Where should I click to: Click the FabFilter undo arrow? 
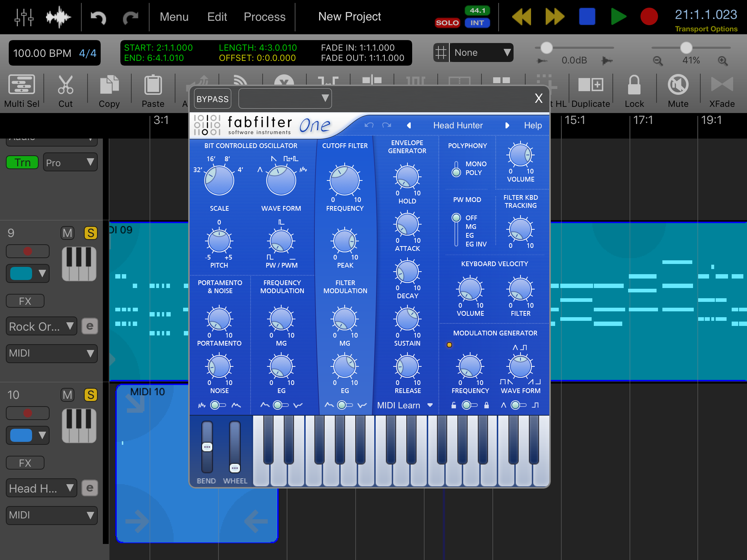369,125
